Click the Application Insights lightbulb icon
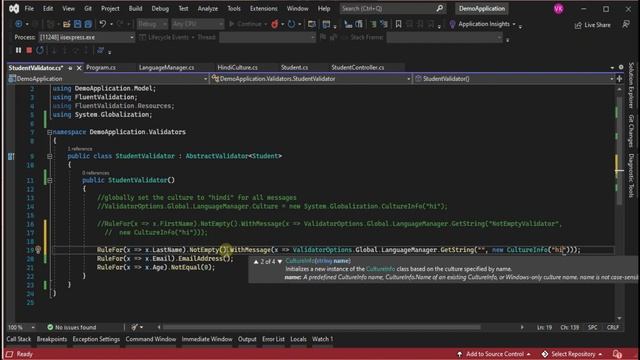Image resolution: width=640 pixels, height=360 pixels. (452, 24)
